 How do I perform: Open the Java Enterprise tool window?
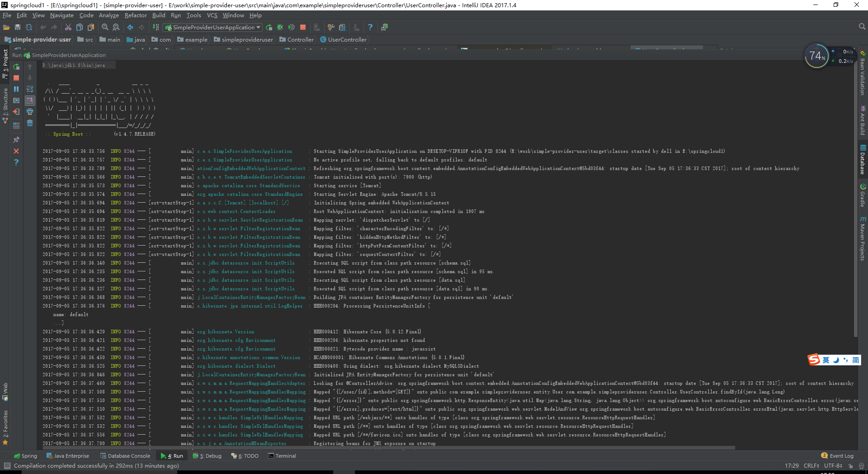point(68,456)
